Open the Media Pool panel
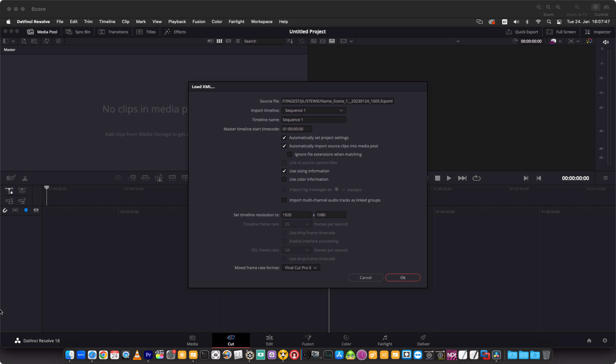Image resolution: width=616 pixels, height=364 pixels. pyautogui.click(x=42, y=32)
